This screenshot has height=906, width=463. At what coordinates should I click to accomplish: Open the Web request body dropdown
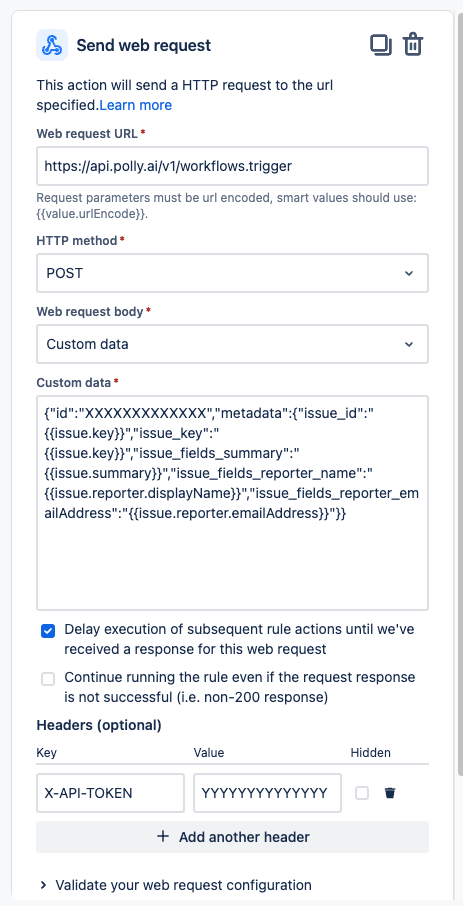coord(232,344)
